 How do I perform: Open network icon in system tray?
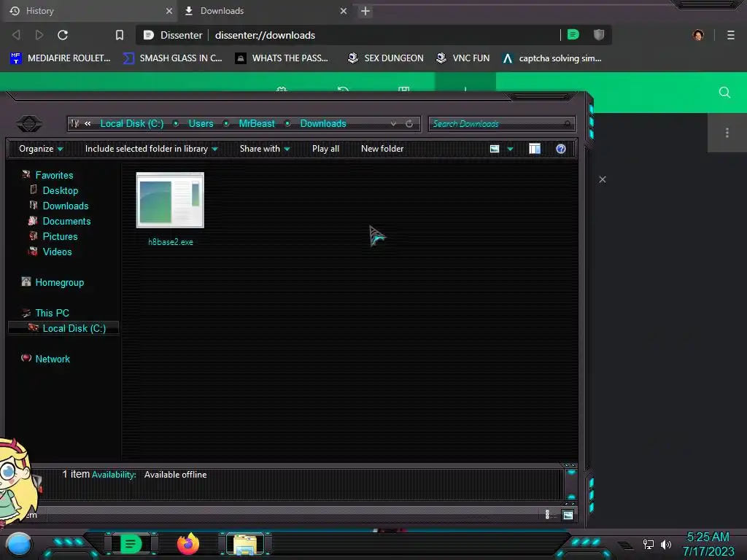pyautogui.click(x=649, y=544)
